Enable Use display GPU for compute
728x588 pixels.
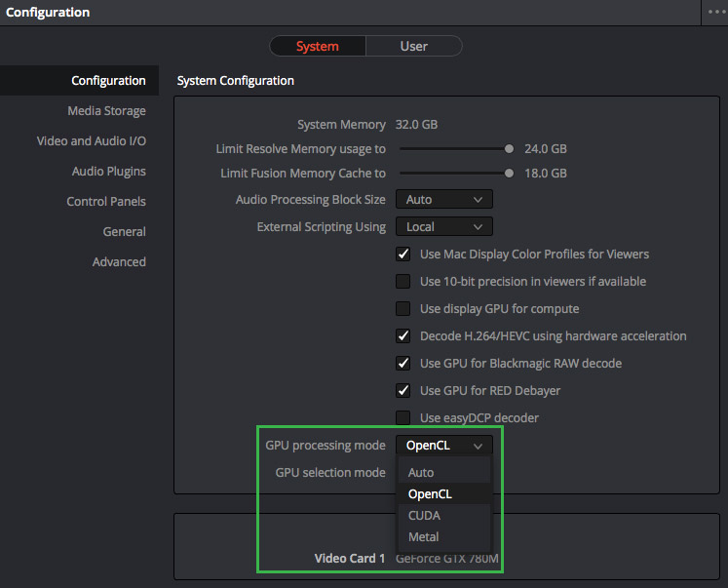pos(402,309)
